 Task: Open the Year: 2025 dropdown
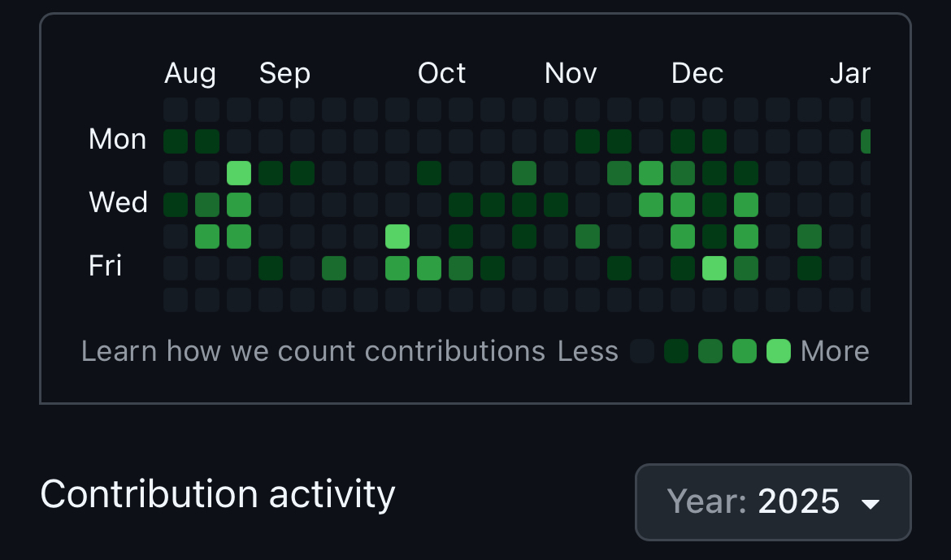click(x=772, y=501)
